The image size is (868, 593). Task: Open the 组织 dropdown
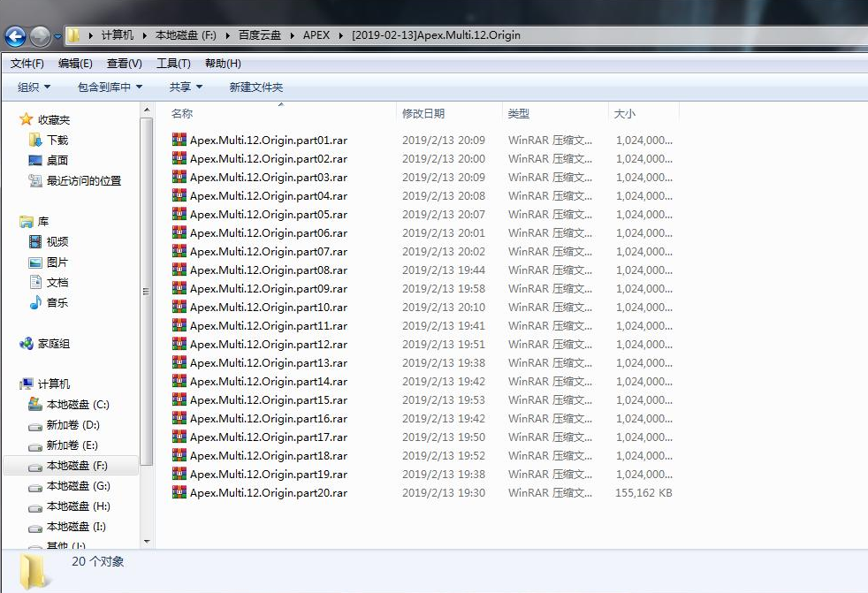(34, 87)
